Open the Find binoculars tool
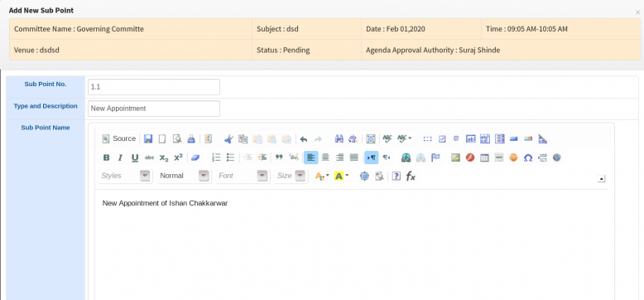644x300 pixels. coord(339,139)
